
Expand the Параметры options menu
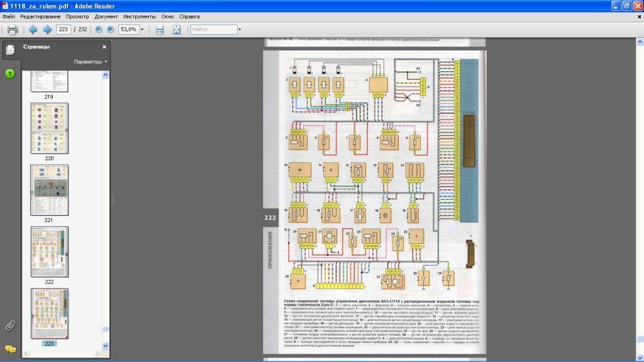(91, 62)
